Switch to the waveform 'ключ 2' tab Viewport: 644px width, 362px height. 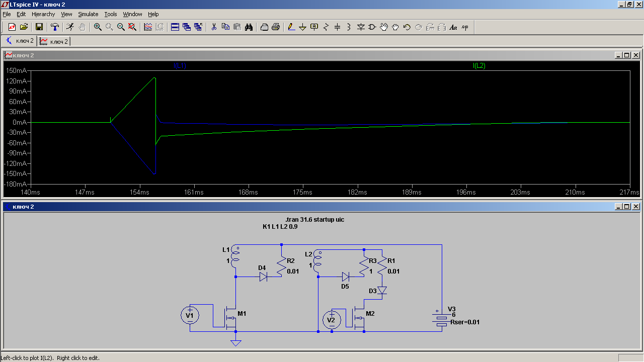[54, 41]
